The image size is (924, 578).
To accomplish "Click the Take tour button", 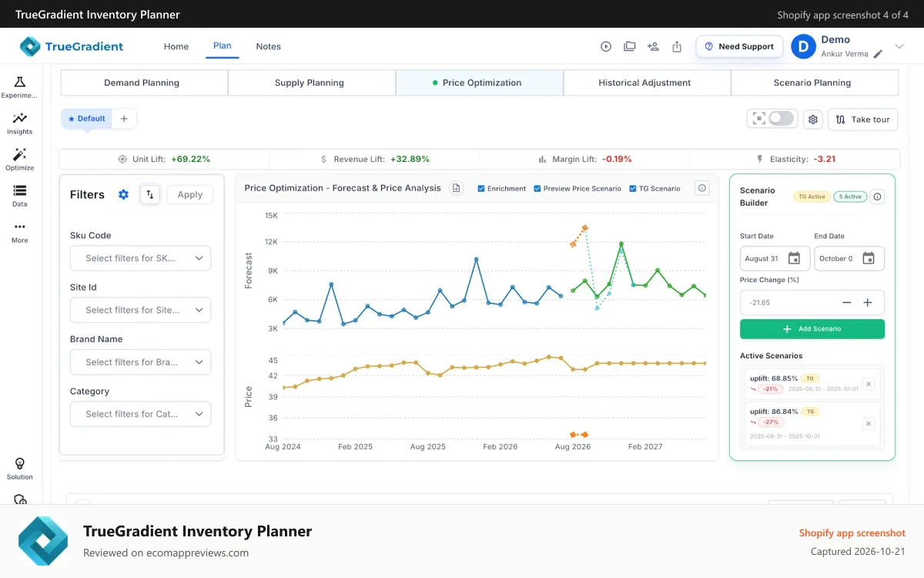I will 862,119.
